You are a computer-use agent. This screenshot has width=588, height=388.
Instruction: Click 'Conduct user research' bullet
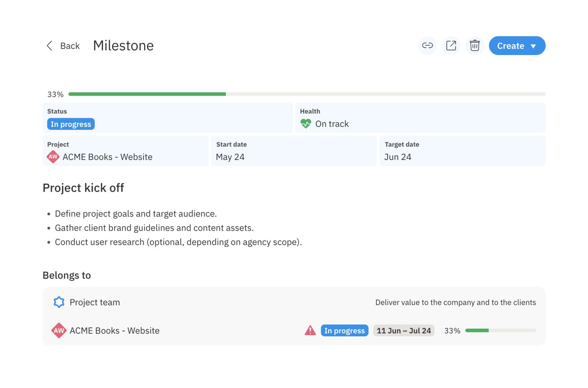tap(178, 242)
